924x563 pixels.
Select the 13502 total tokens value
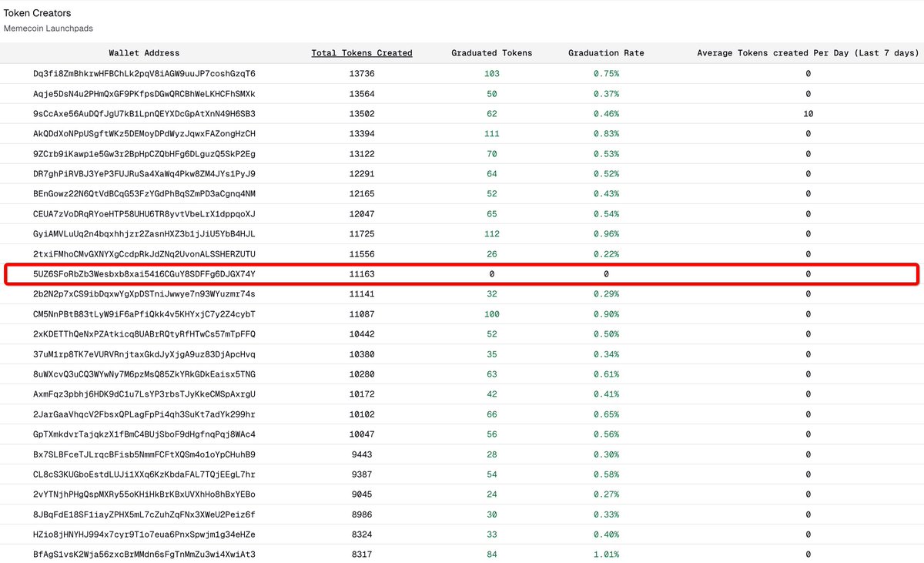pyautogui.click(x=361, y=113)
